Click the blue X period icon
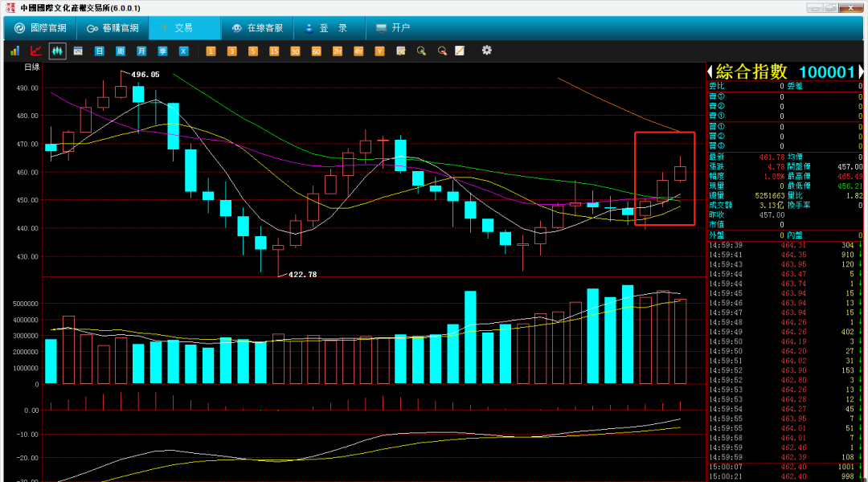 (x=184, y=51)
